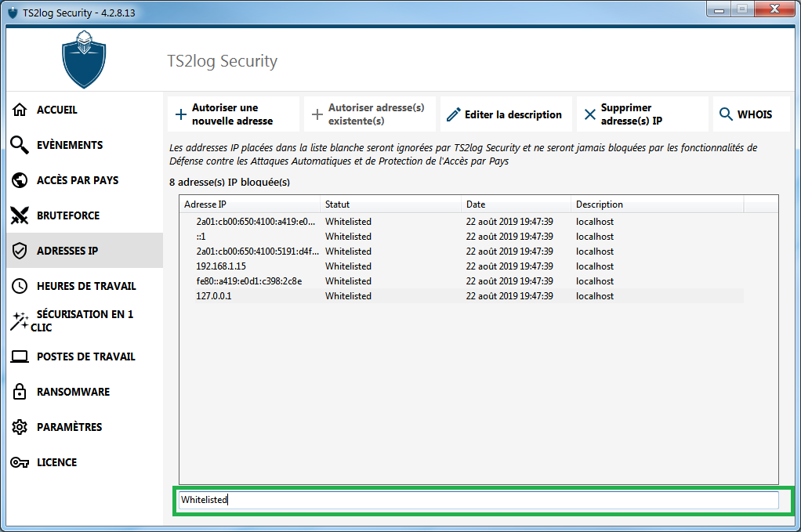Click Whitelisted status of the ::1 row
This screenshot has height=532, width=801.
[349, 237]
